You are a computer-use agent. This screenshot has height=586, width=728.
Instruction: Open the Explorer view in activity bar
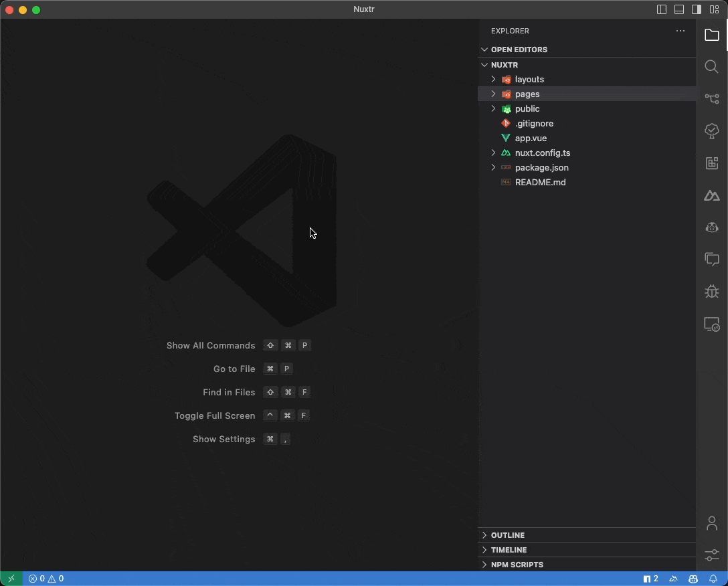[711, 35]
